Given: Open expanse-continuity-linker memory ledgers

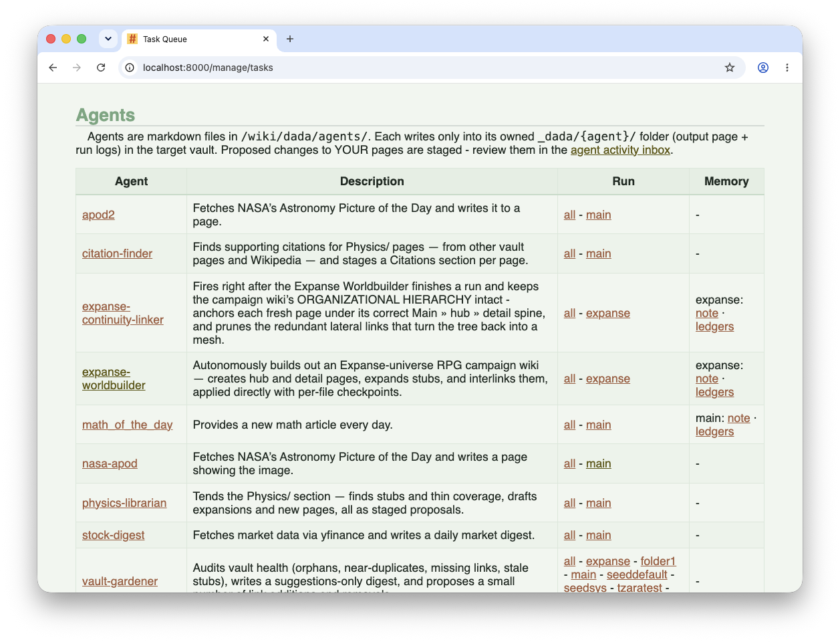Looking at the screenshot, I should [714, 326].
